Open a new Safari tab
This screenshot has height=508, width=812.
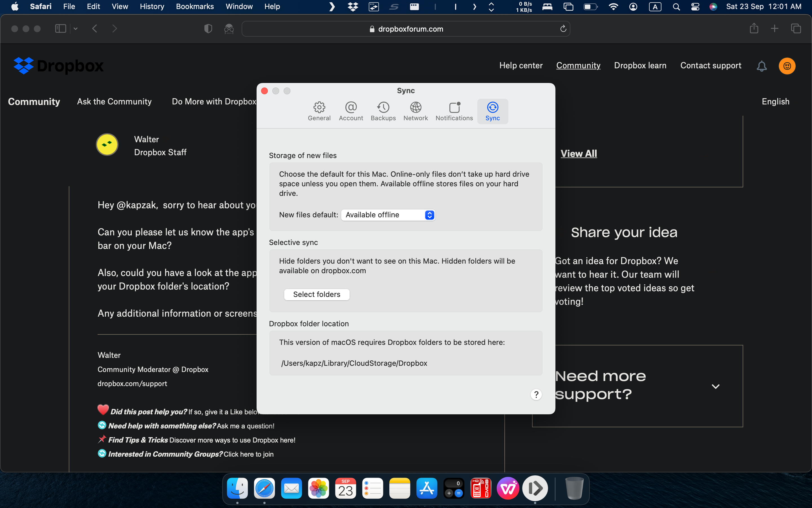click(x=775, y=29)
